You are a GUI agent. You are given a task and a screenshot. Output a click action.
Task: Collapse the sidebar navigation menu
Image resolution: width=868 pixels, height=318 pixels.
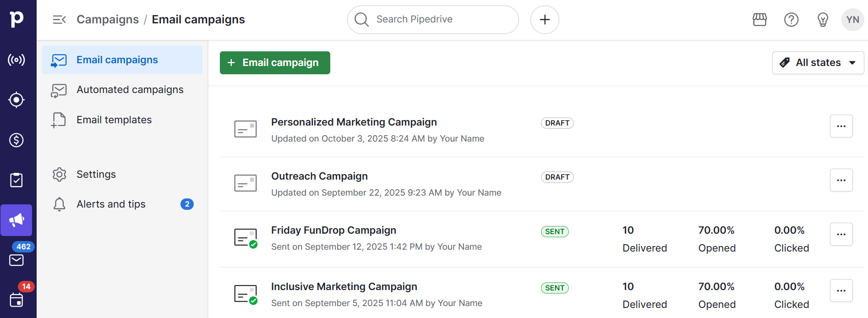(x=59, y=20)
